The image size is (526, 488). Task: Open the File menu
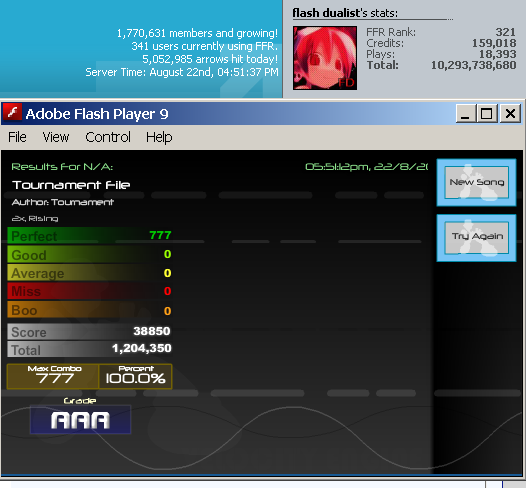click(x=17, y=137)
